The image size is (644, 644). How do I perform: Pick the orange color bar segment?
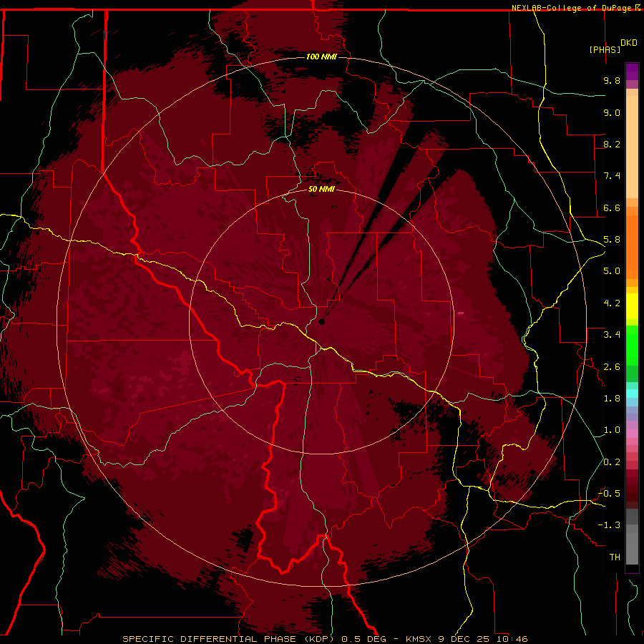pos(632,247)
